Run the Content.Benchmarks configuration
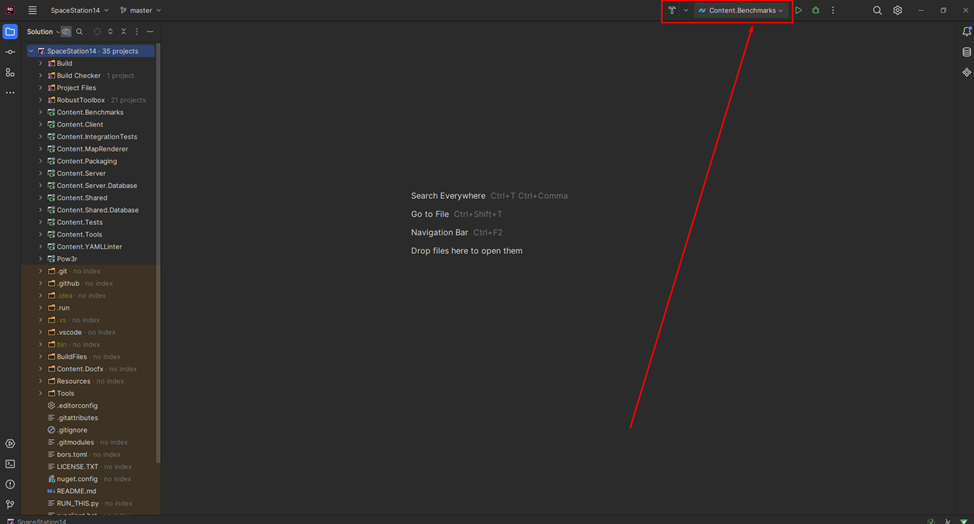The width and height of the screenshot is (974, 524). coord(798,10)
